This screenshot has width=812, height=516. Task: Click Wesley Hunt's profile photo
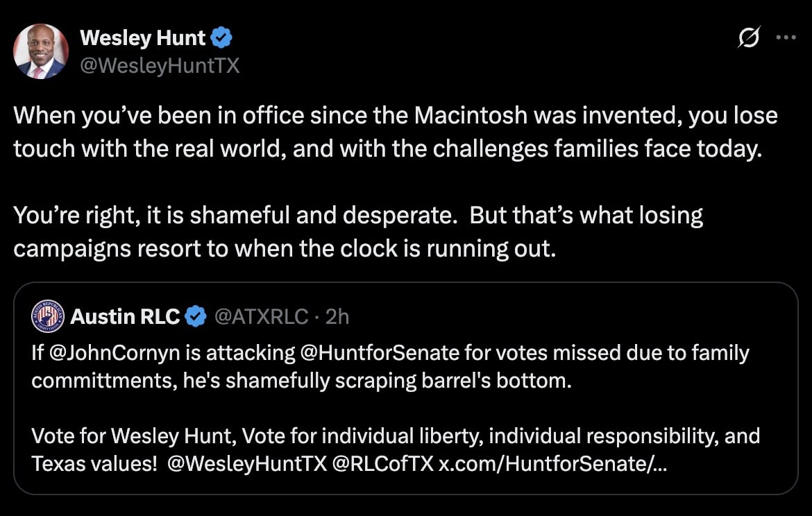[41, 51]
